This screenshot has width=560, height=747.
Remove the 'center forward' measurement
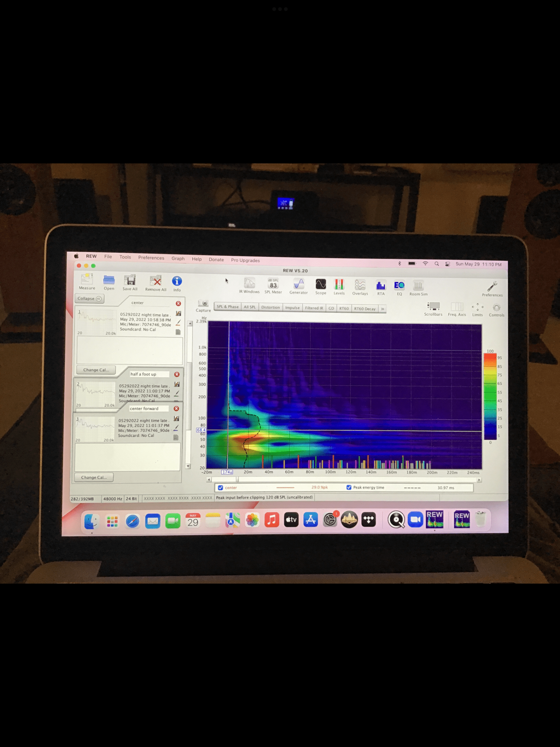click(176, 409)
